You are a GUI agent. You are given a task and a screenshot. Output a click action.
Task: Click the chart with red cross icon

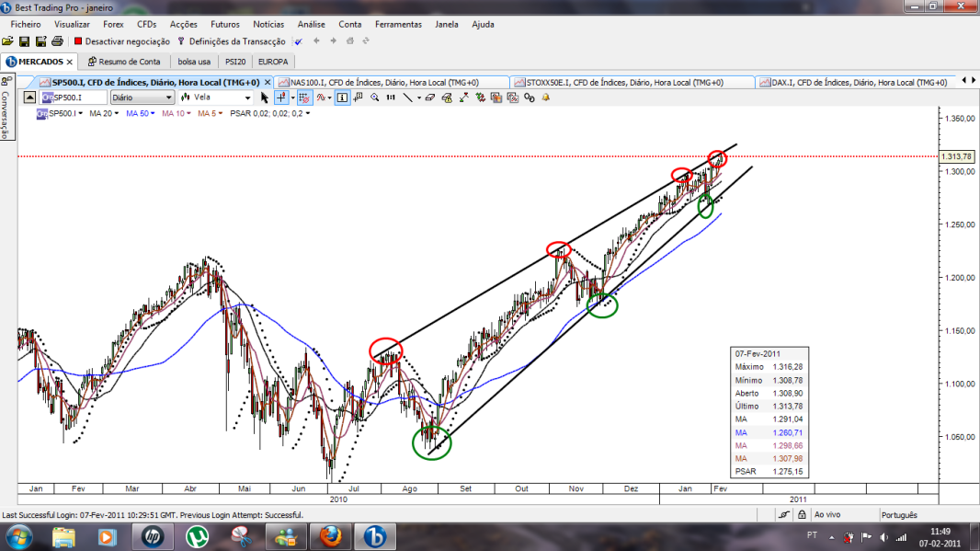click(x=513, y=98)
